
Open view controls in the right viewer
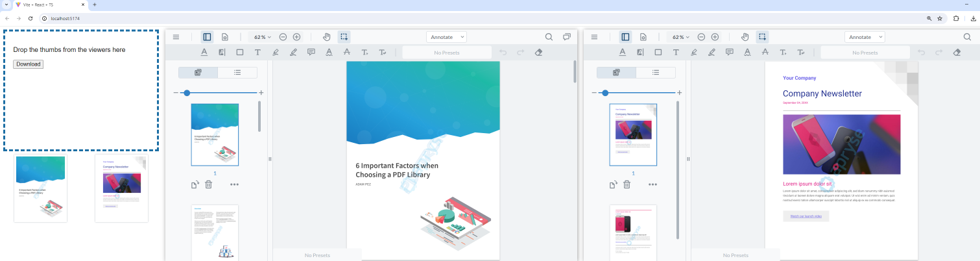tap(643, 37)
